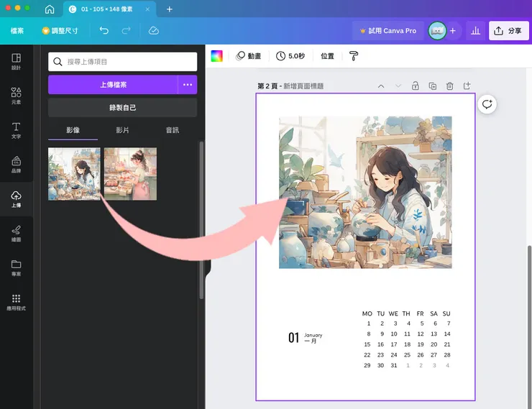532x409 pixels.
Task: Click the 分享 (Share) button
Action: pos(508,31)
